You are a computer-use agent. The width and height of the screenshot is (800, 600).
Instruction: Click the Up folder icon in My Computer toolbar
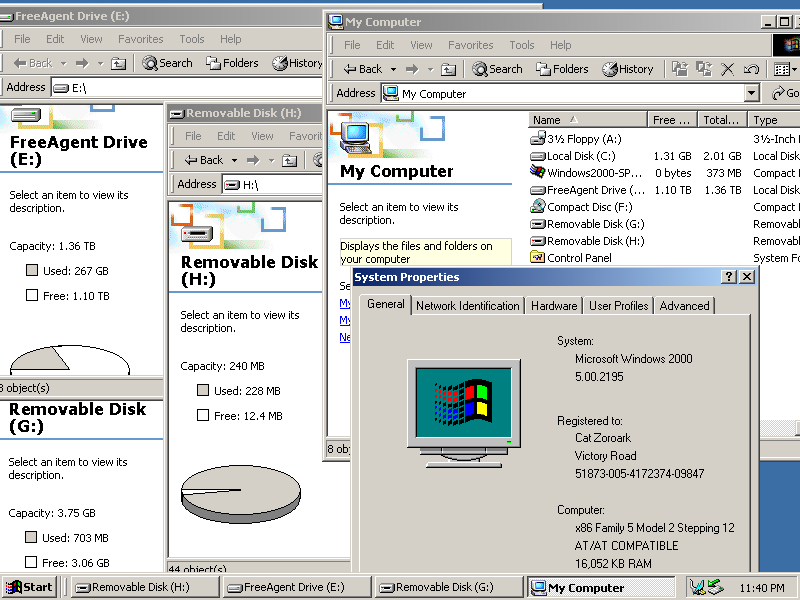449,69
